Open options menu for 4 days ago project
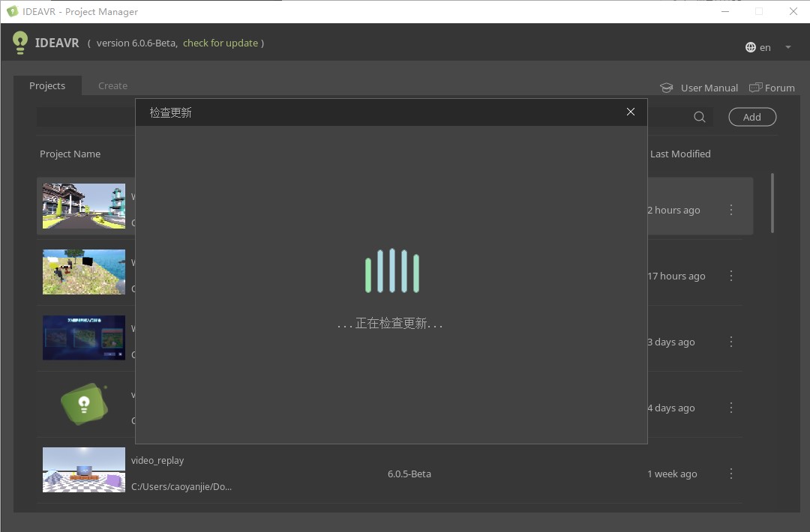The height and width of the screenshot is (532, 810). [x=731, y=408]
